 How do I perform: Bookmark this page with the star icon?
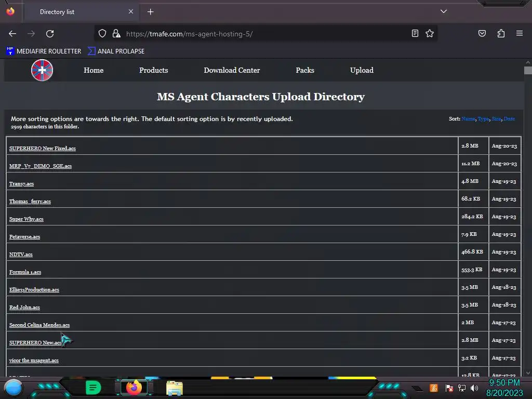click(x=430, y=33)
